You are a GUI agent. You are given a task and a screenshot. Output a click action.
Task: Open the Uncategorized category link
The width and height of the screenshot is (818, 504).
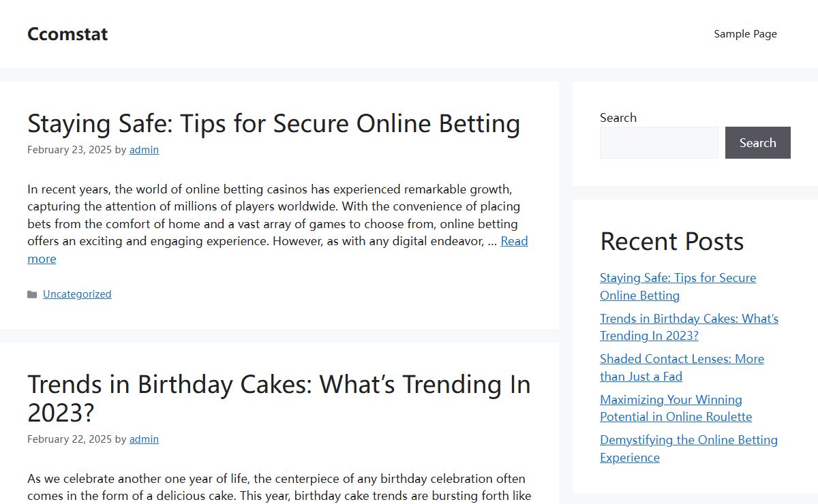click(x=77, y=294)
